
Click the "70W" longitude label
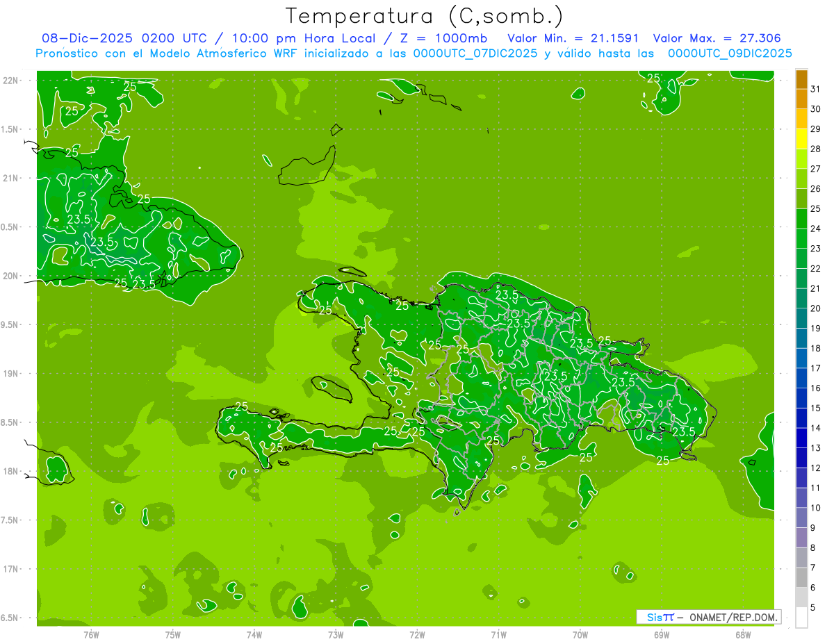(580, 635)
